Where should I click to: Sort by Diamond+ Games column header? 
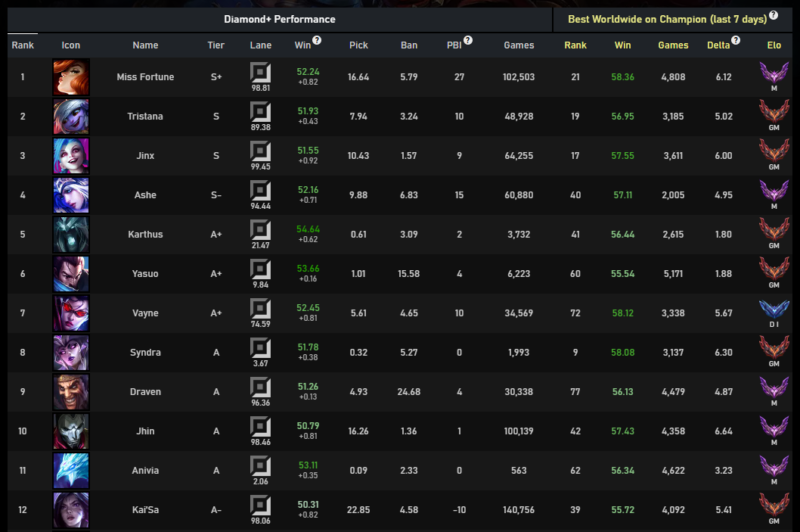point(519,45)
